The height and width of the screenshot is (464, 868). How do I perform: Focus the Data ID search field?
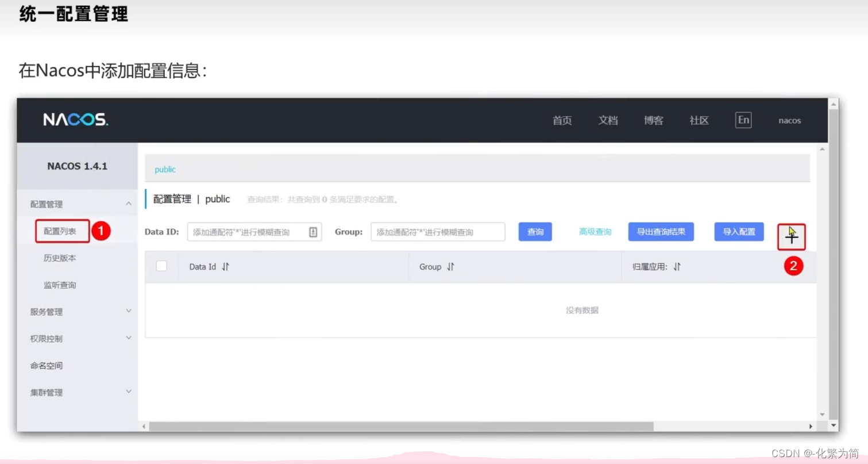point(254,232)
